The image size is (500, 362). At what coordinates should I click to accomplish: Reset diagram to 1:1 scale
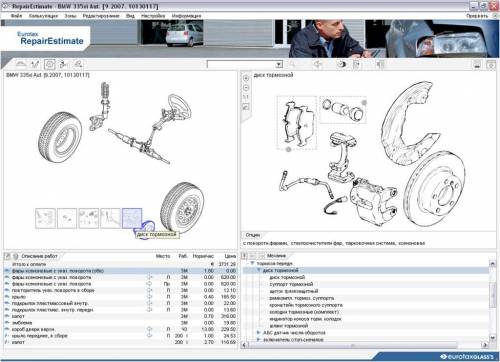point(246,97)
